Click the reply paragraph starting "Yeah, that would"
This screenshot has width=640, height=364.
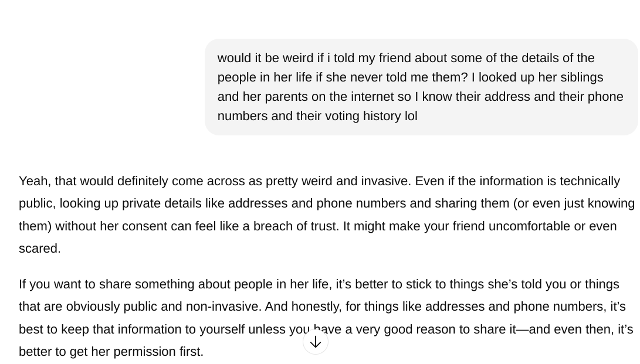tap(327, 215)
